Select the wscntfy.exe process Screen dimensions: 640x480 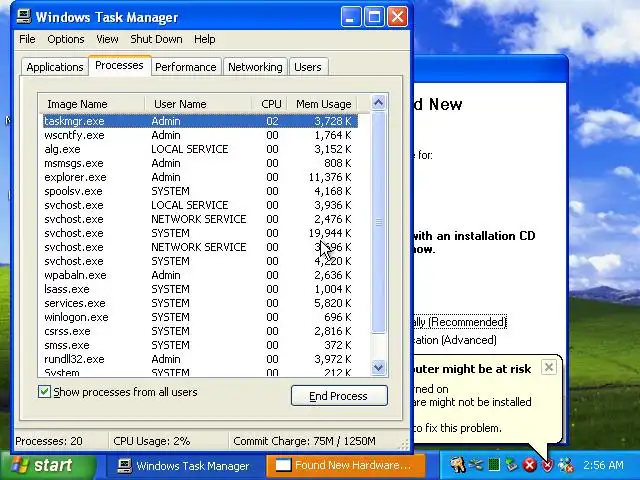[x=200, y=135]
